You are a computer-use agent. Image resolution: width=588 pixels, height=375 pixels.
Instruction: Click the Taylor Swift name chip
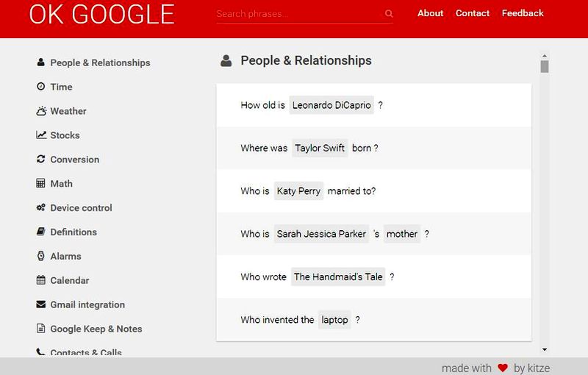point(320,148)
